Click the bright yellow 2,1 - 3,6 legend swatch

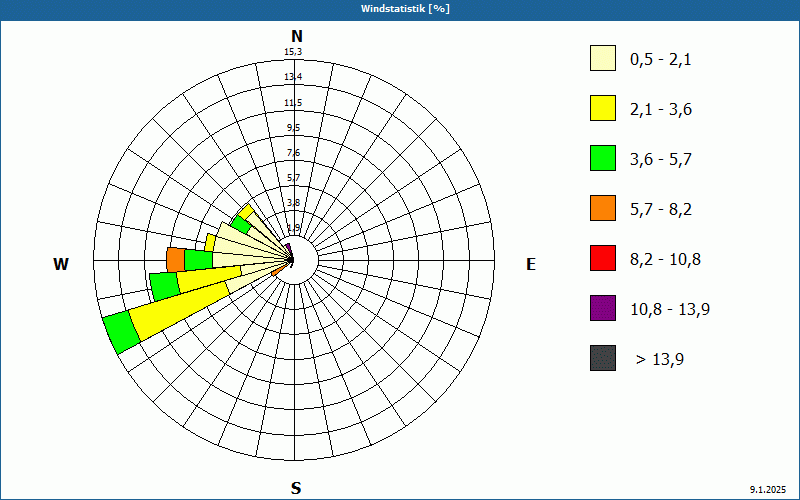(x=603, y=108)
